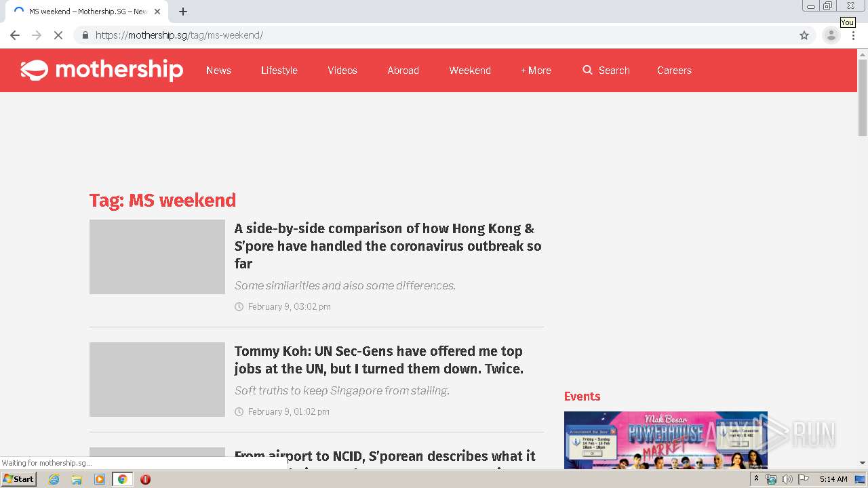This screenshot has height=488, width=868.
Task: Click thumbnail of the Tommy Koh article
Action: pos(157,380)
